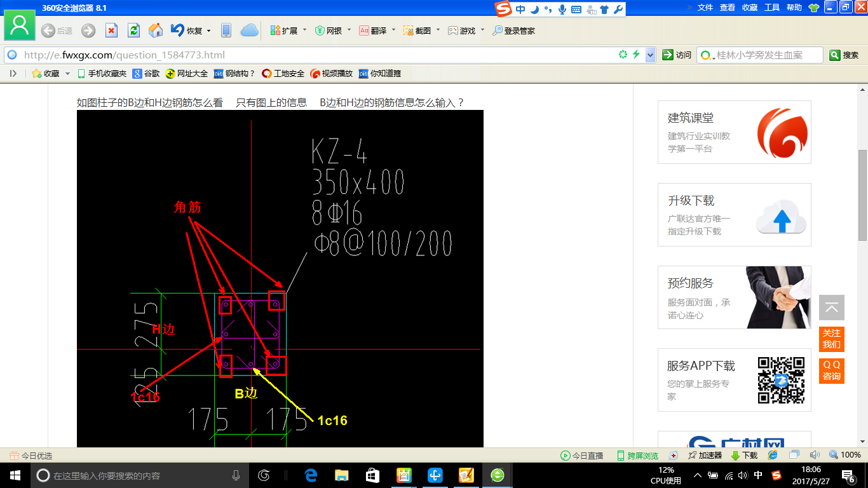Open 今日直播 in the status bar
The image size is (868, 488).
pos(581,456)
